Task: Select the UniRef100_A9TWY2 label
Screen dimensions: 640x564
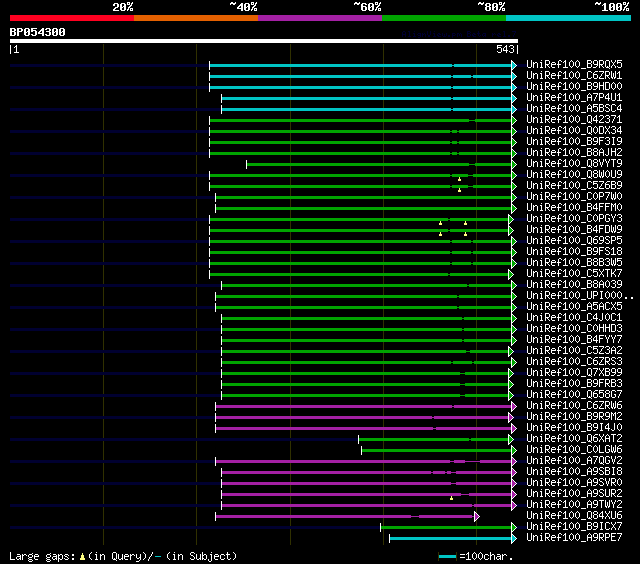Action: 574,505
